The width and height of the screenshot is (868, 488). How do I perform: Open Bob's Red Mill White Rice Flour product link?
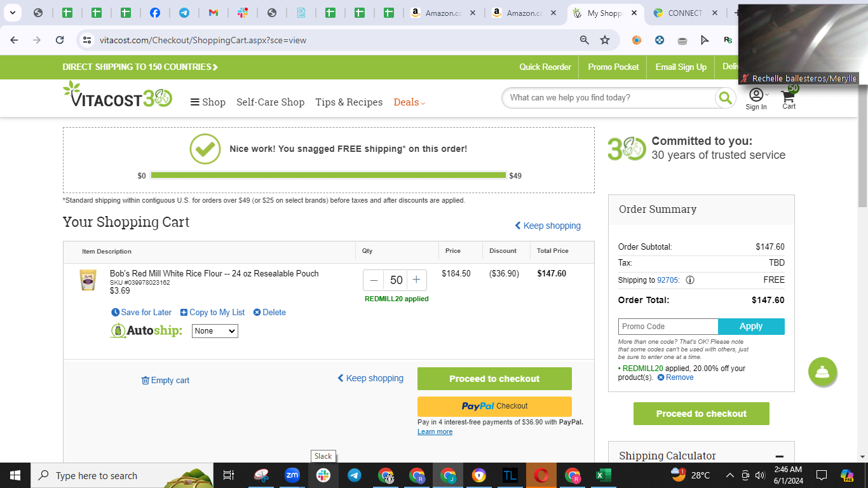(x=214, y=273)
